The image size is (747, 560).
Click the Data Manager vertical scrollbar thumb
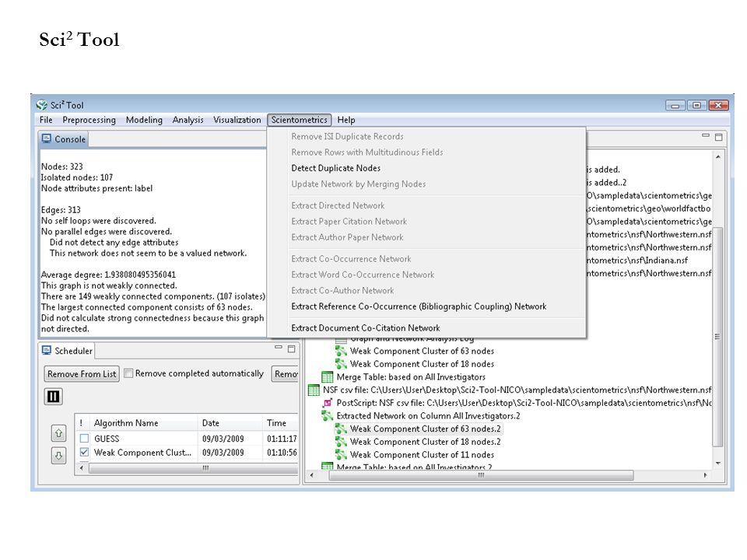click(x=718, y=337)
